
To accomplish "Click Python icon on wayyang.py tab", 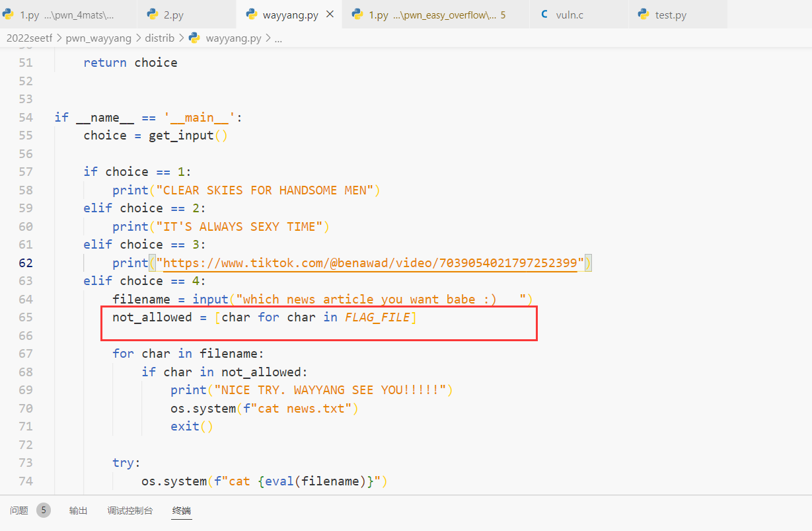I will (x=251, y=15).
